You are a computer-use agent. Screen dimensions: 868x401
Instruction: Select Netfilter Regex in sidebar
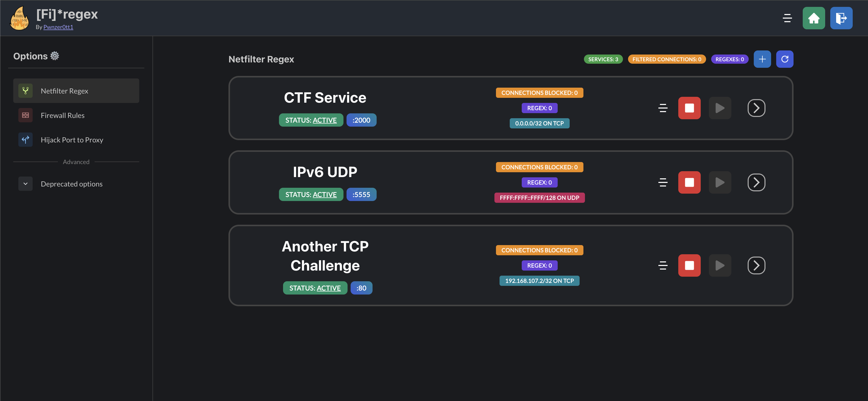click(x=64, y=91)
